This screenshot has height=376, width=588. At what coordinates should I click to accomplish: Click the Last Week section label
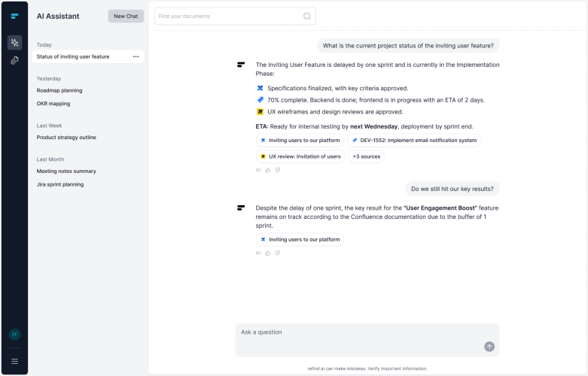click(x=49, y=126)
